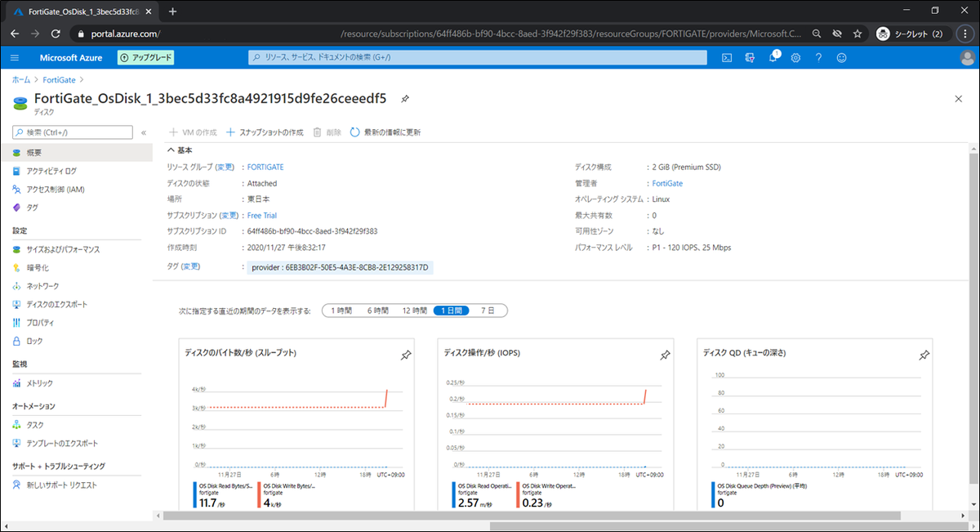Select the 1 時間 time range

[341, 311]
